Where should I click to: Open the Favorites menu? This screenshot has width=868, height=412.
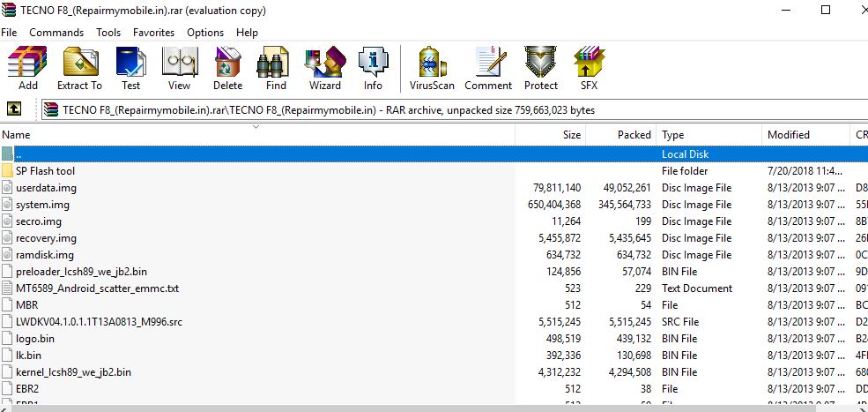click(153, 33)
